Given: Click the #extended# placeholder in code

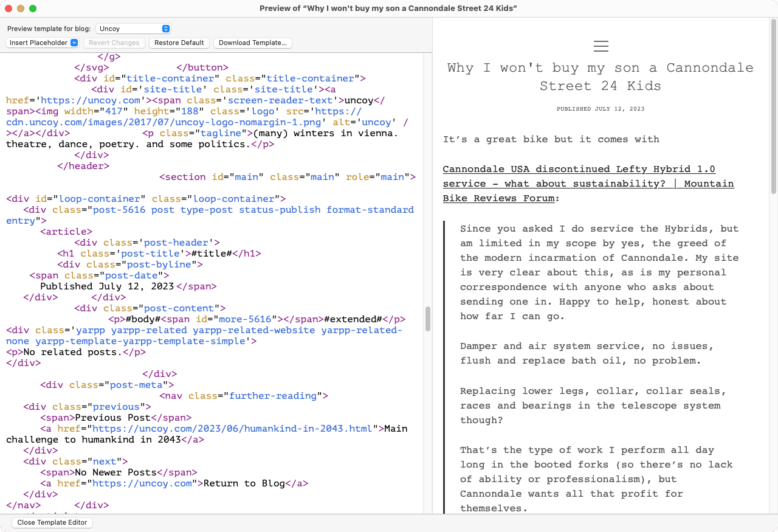Looking at the screenshot, I should pyautogui.click(x=353, y=319).
